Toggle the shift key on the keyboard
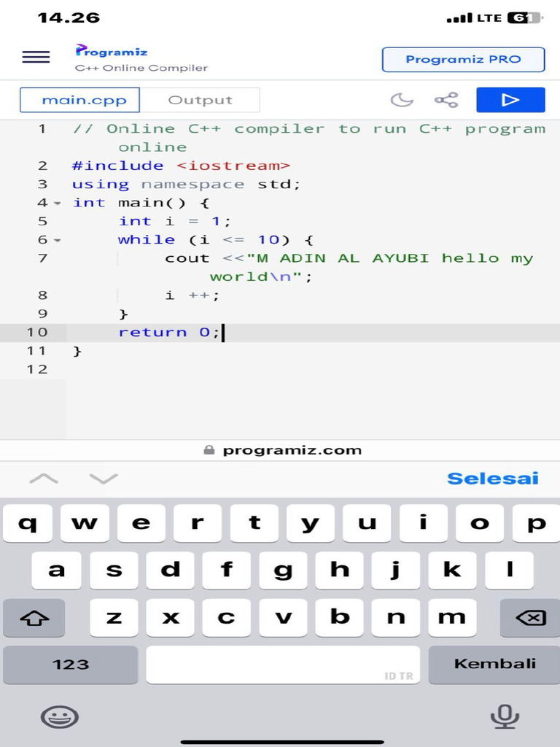 click(34, 618)
